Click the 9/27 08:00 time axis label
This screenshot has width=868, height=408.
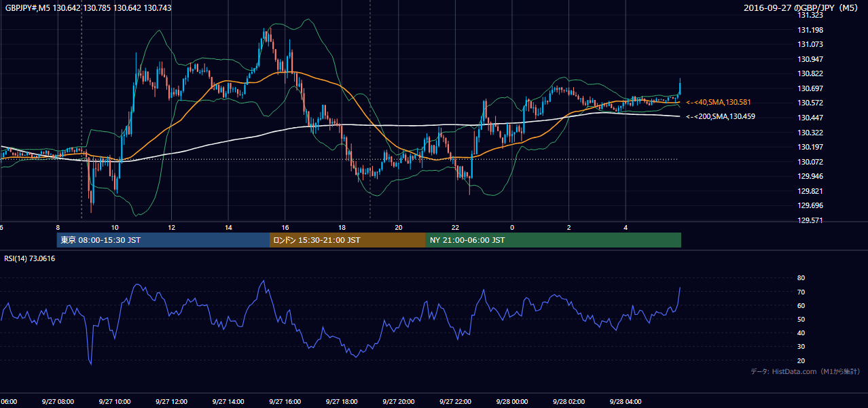click(x=58, y=401)
